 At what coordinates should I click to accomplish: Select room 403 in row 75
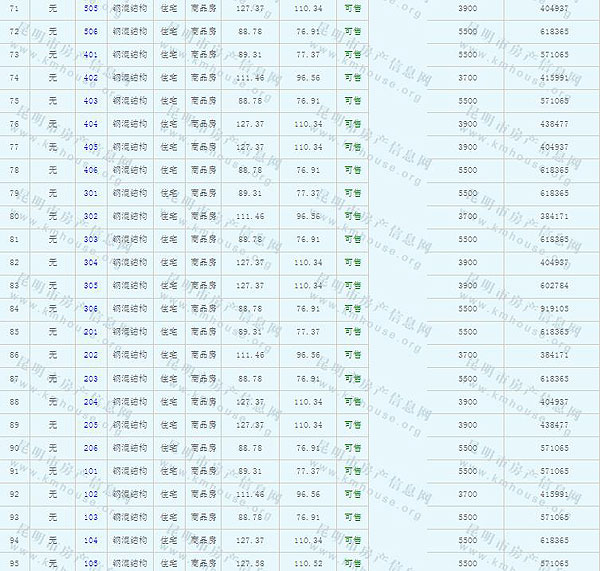point(91,100)
